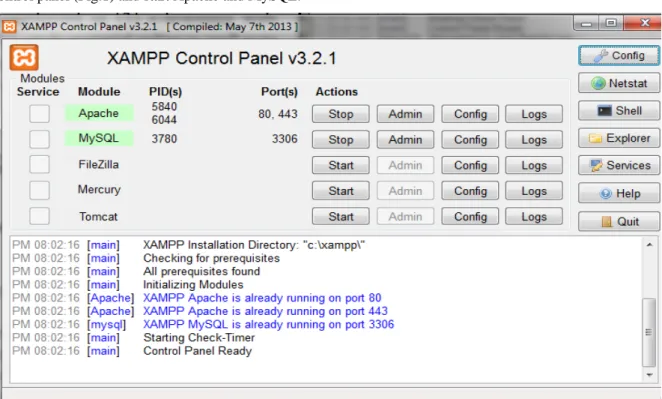The height and width of the screenshot is (399, 662).
Task: Click the MySQL PID 3780 value
Action: 164,138
